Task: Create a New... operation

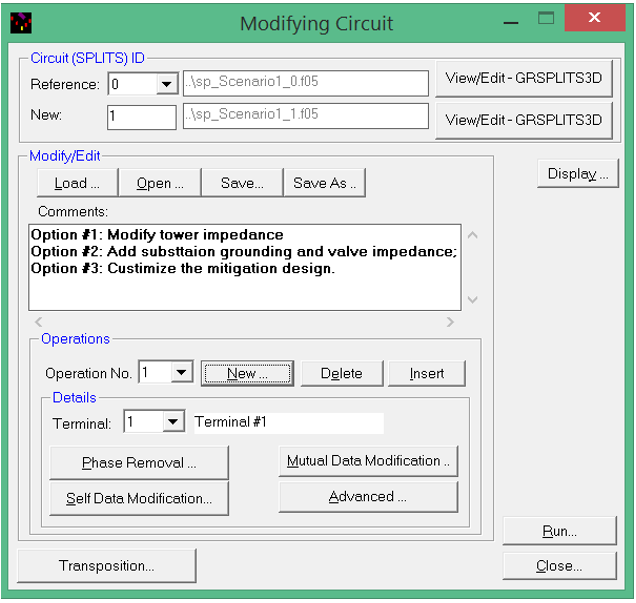Action: [x=247, y=373]
